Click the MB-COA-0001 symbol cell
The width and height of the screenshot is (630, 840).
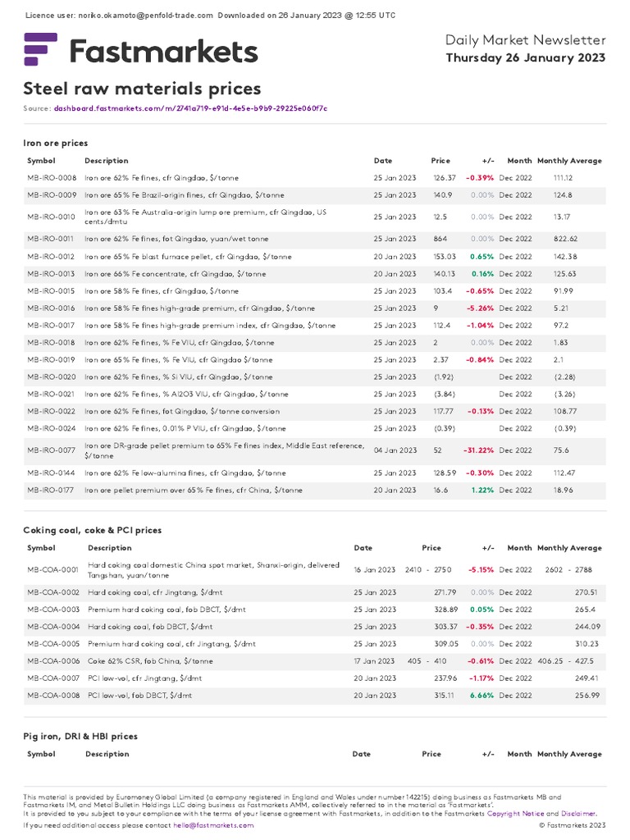coord(53,569)
